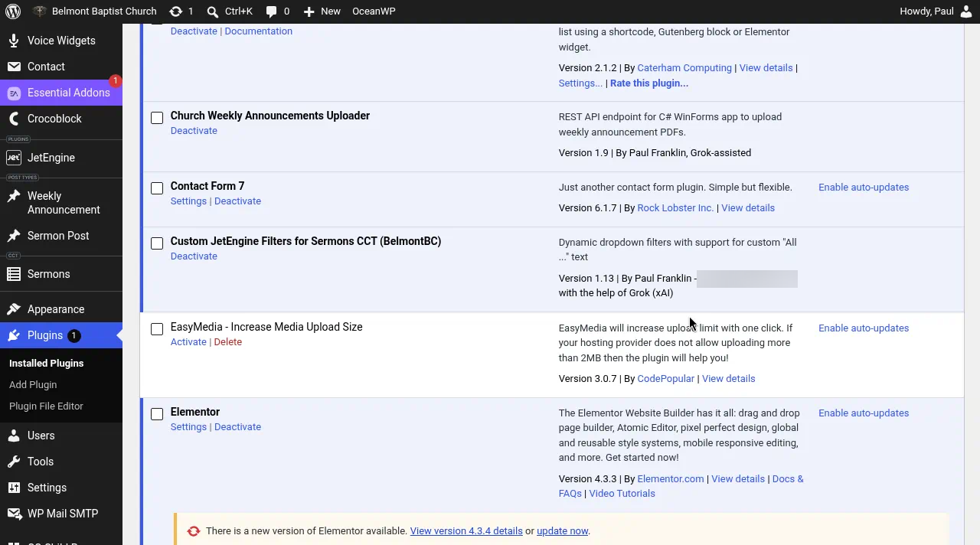
Task: Click the Appearance brush icon
Action: pyautogui.click(x=14, y=309)
